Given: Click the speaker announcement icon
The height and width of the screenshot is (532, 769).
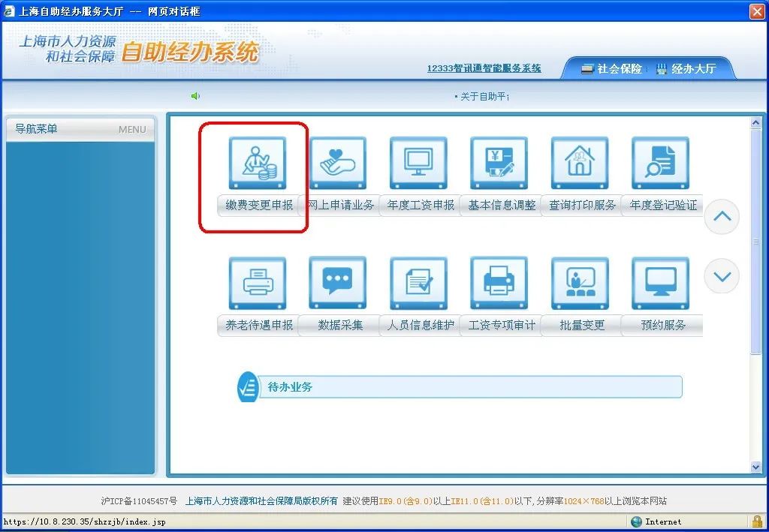Looking at the screenshot, I should pyautogui.click(x=196, y=96).
